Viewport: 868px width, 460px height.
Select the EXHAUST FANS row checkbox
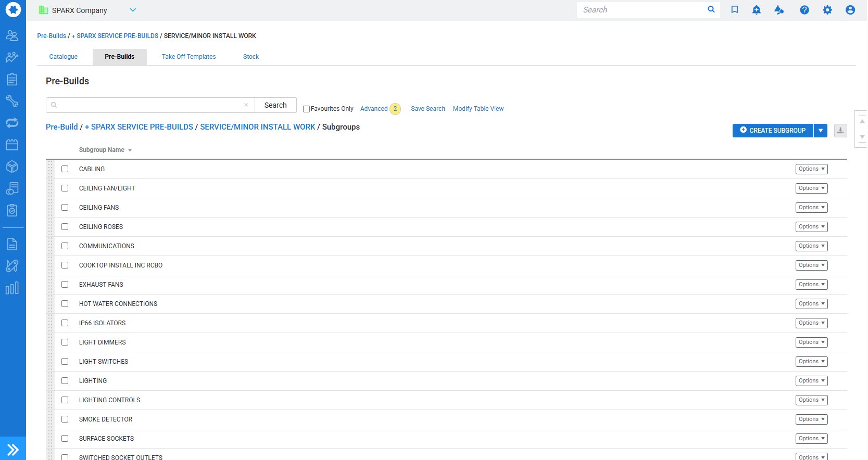(x=65, y=285)
